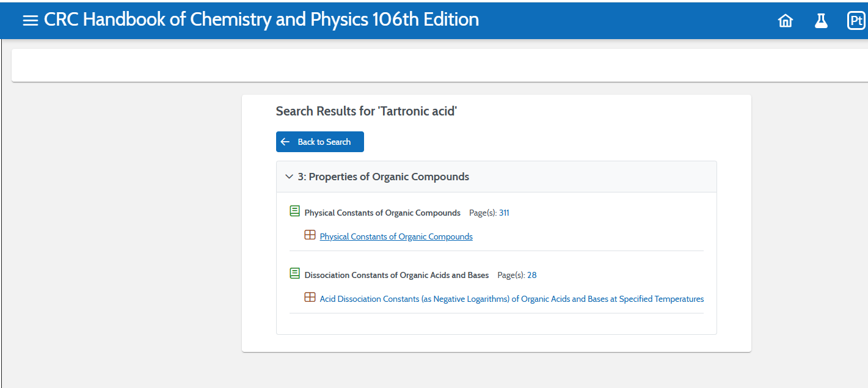The image size is (868, 388).
Task: Select the bold Physical Constants of Organic Compounds title
Action: pos(382,213)
